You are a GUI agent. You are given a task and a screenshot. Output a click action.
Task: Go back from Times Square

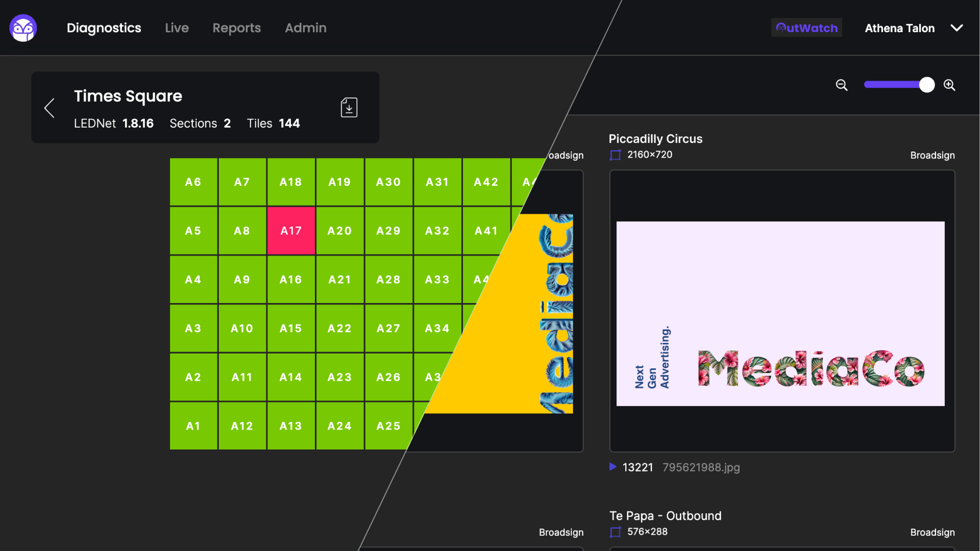50,108
